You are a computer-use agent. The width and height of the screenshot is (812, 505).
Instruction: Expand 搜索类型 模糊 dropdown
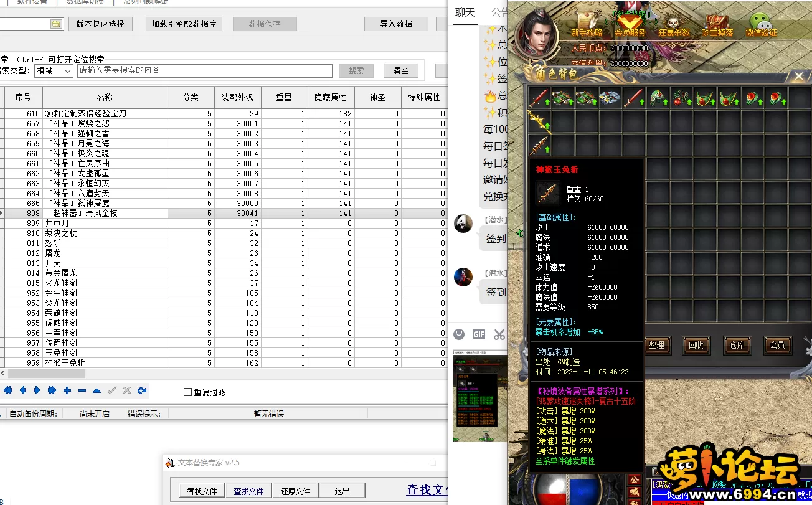[x=54, y=71]
